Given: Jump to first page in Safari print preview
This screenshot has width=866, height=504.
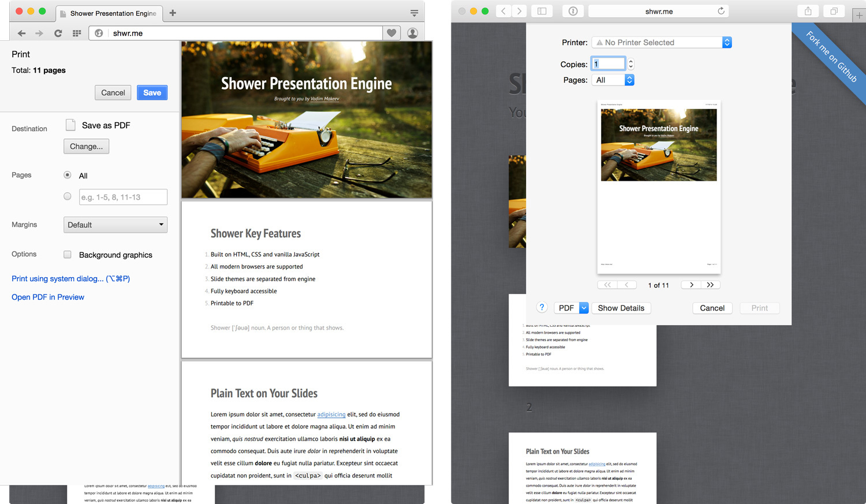Looking at the screenshot, I should pyautogui.click(x=607, y=285).
